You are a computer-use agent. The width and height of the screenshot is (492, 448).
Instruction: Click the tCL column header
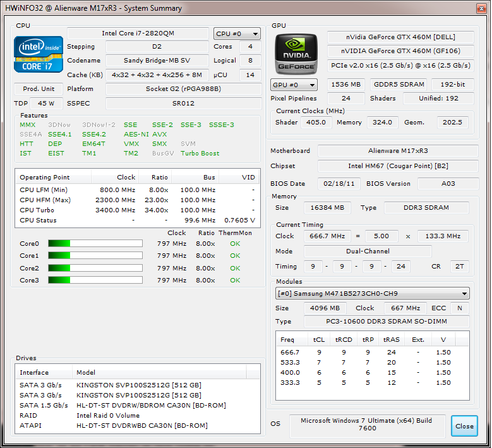tap(319, 340)
